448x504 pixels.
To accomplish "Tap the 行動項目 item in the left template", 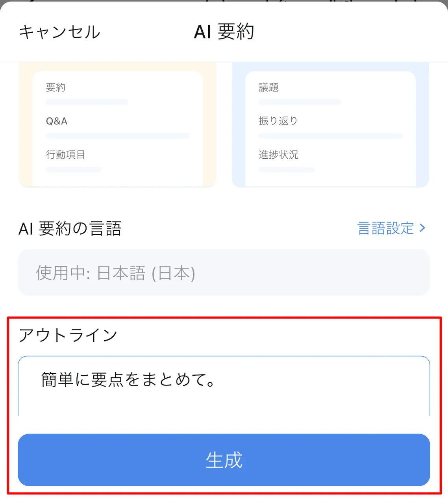I will click(x=66, y=154).
